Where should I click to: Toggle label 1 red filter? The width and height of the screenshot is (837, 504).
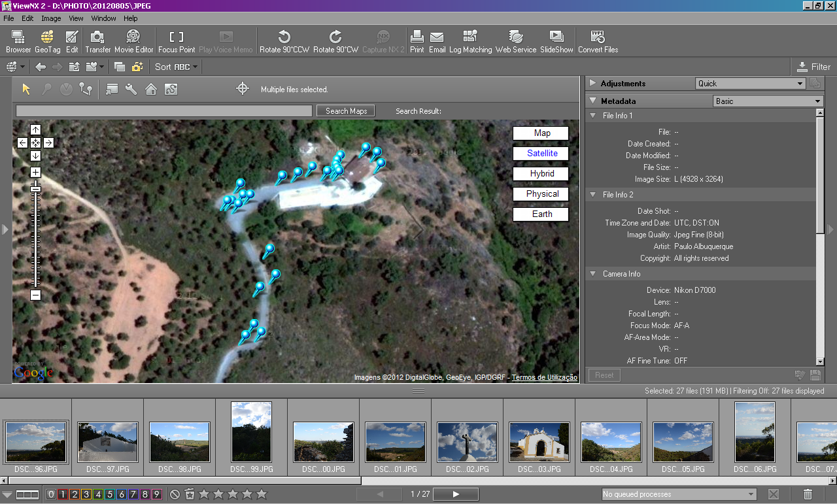click(63, 494)
